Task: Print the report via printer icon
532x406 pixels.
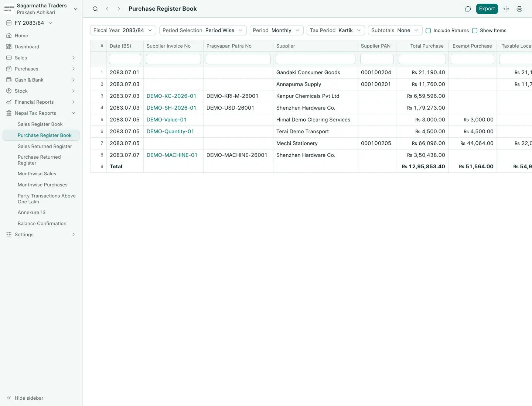Action: click(519, 9)
